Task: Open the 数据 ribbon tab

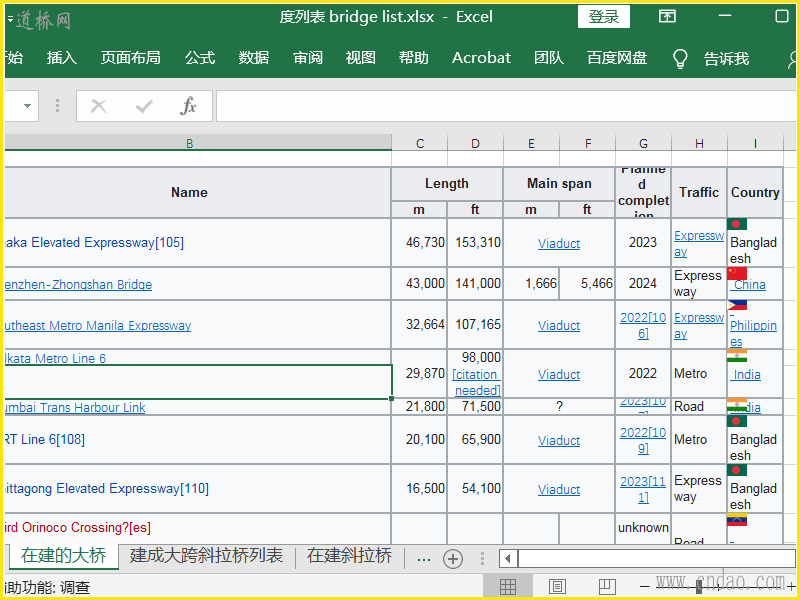Action: click(254, 58)
